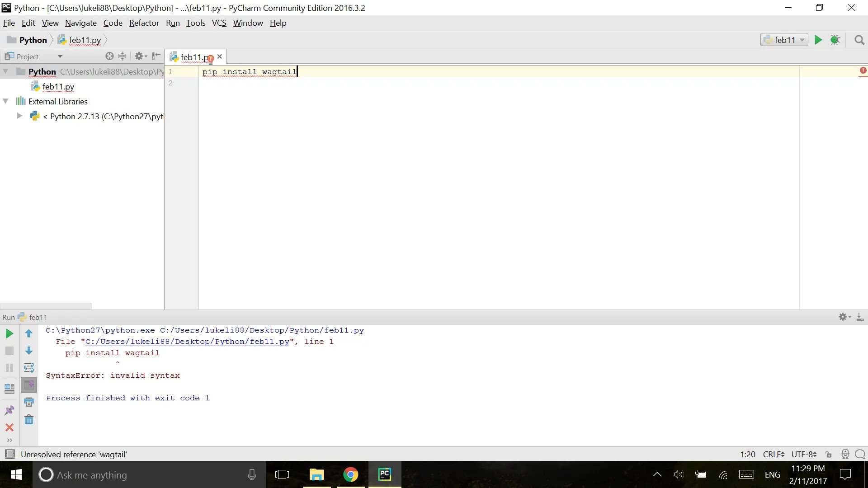Image resolution: width=868 pixels, height=488 pixels.
Task: Open UTF-8 encoding selector in status bar
Action: click(803, 455)
